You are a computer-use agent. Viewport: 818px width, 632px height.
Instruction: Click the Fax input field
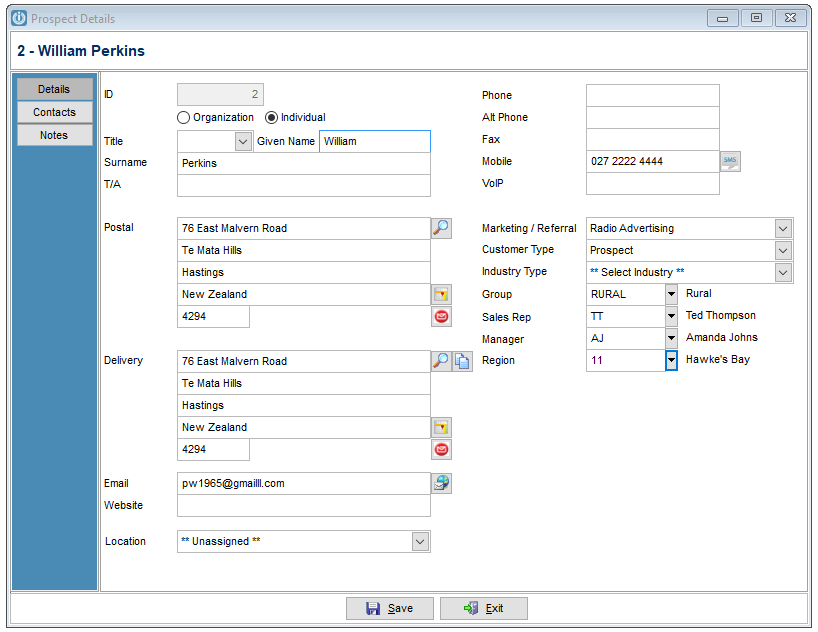coord(653,139)
